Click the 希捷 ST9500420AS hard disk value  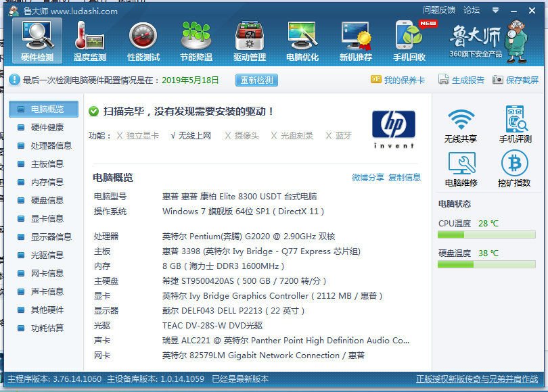(x=244, y=281)
